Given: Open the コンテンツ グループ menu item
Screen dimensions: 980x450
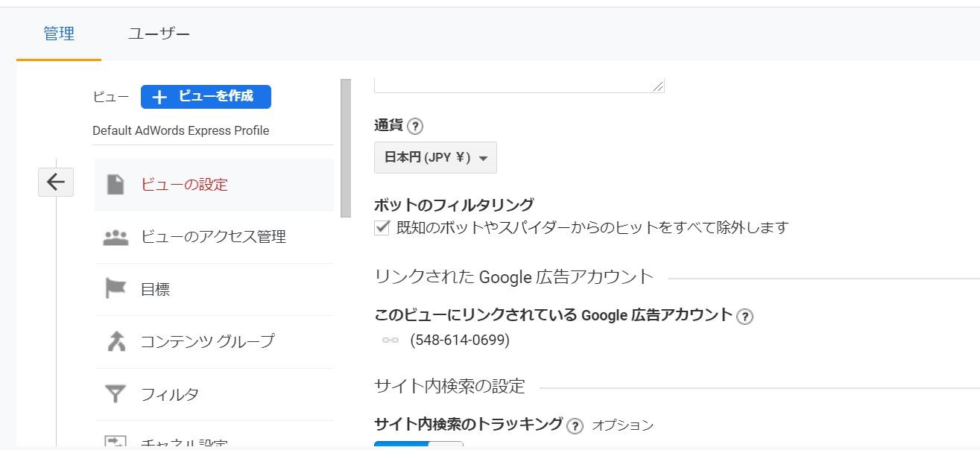Looking at the screenshot, I should [214, 341].
